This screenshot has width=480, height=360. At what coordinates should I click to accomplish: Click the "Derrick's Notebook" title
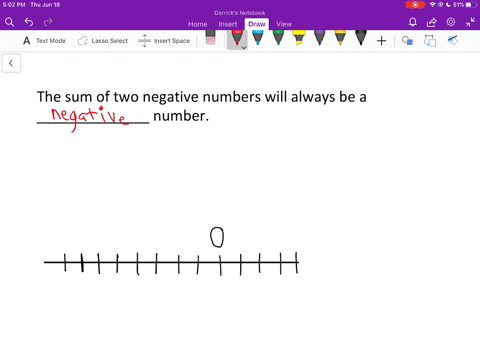coord(240,13)
